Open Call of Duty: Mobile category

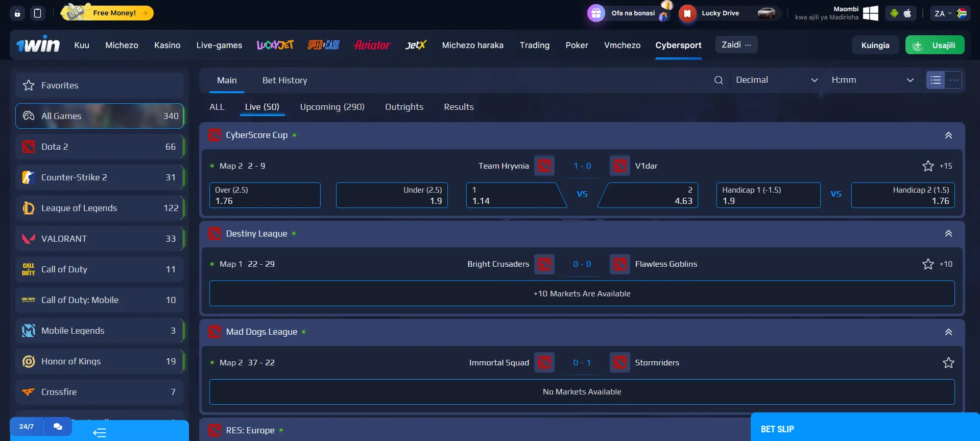100,300
